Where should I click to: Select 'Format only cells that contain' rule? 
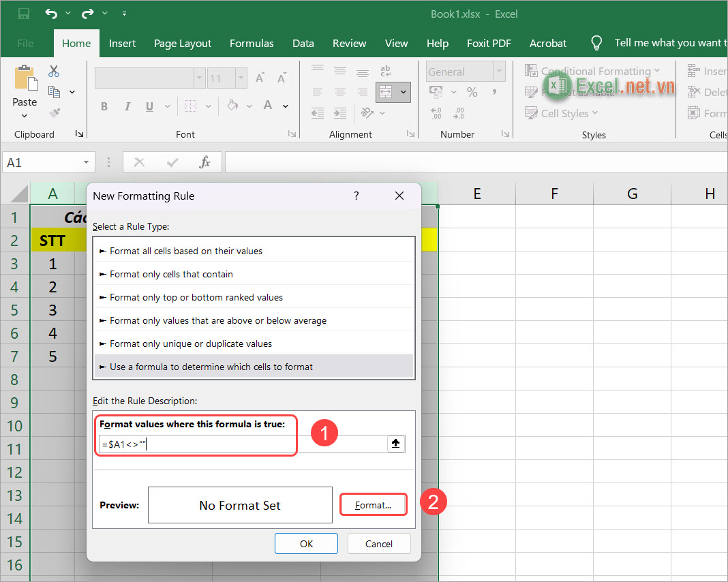click(x=254, y=274)
